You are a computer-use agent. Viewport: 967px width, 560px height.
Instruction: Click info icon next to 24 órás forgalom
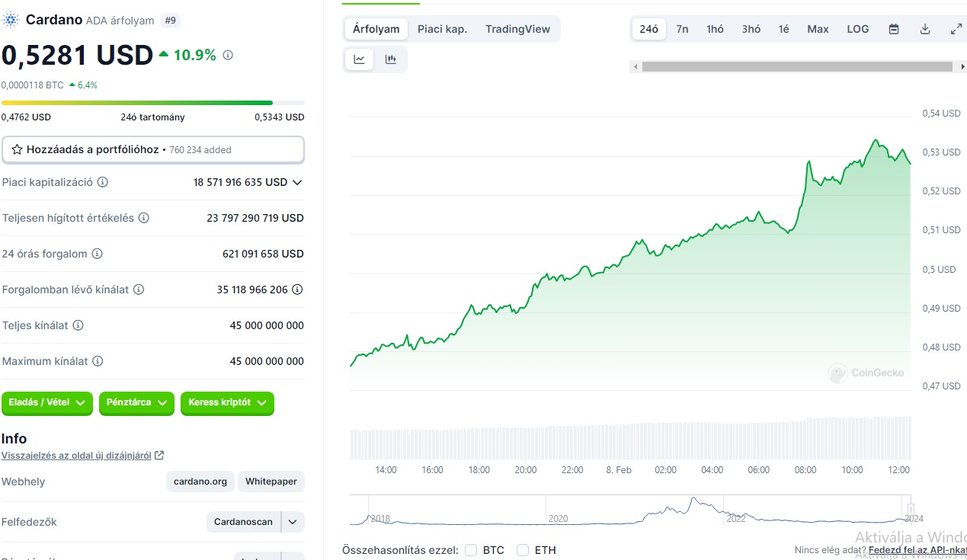pyautogui.click(x=98, y=254)
